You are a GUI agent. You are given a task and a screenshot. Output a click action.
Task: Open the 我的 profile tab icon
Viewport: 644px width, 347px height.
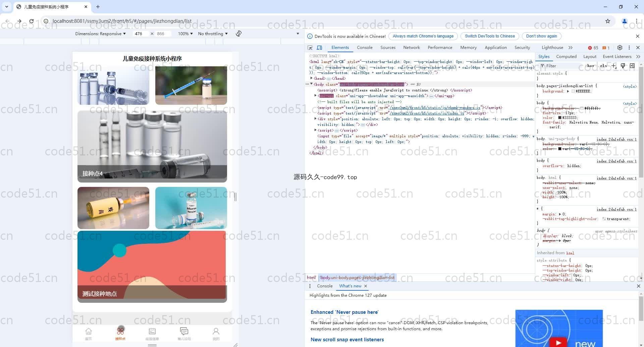point(216,331)
